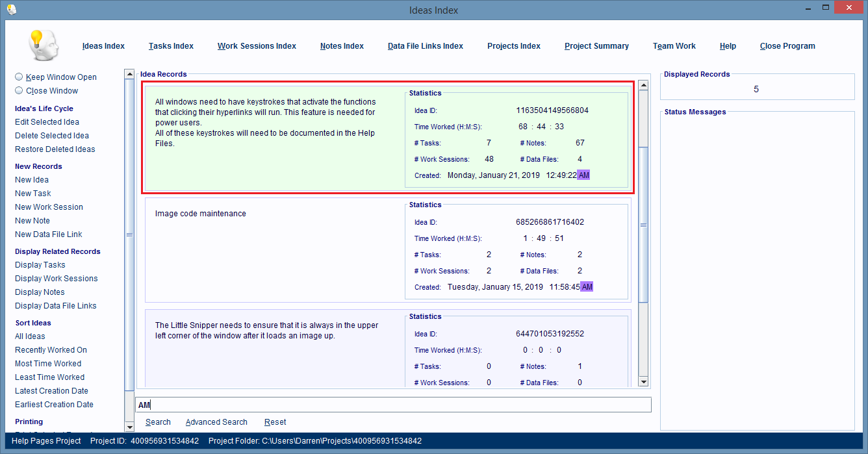The image size is (868, 454).
Task: Click Project ID 400956931534842 in the status bar
Action: click(x=144, y=441)
